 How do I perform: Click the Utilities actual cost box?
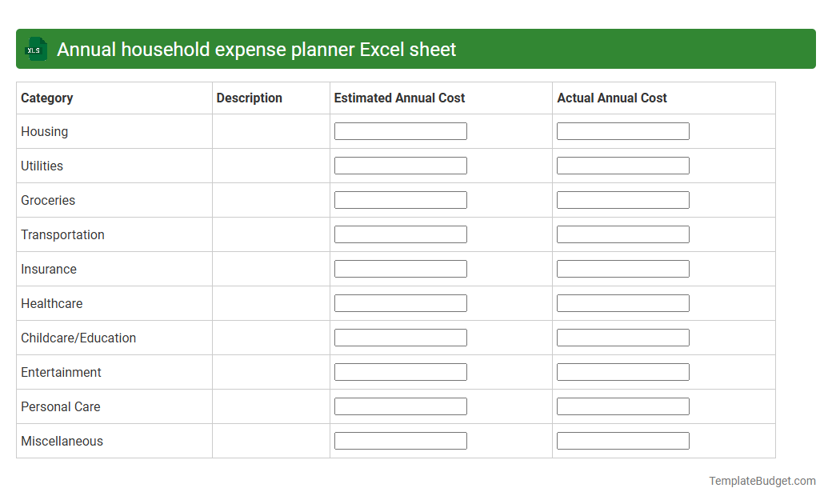point(622,165)
